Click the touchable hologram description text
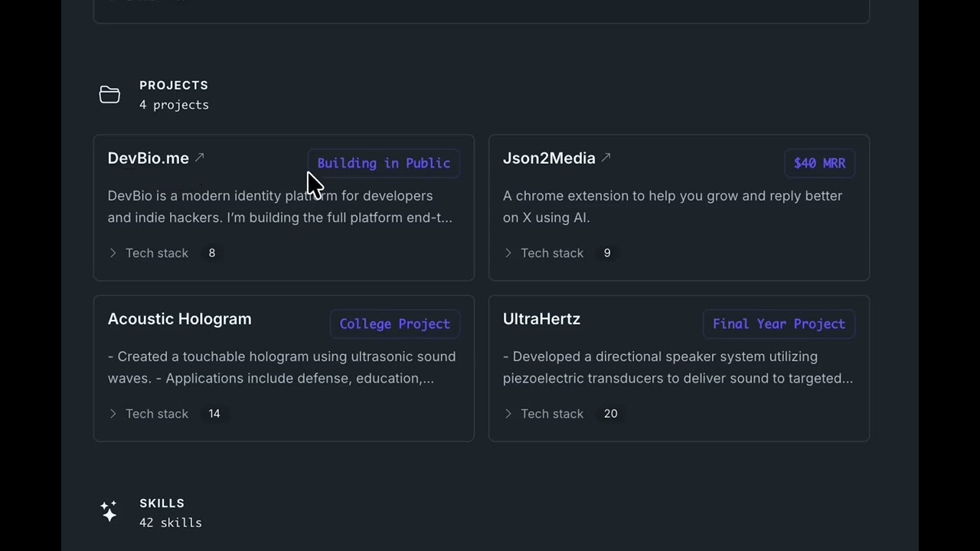Image resolution: width=980 pixels, height=551 pixels. click(x=282, y=367)
